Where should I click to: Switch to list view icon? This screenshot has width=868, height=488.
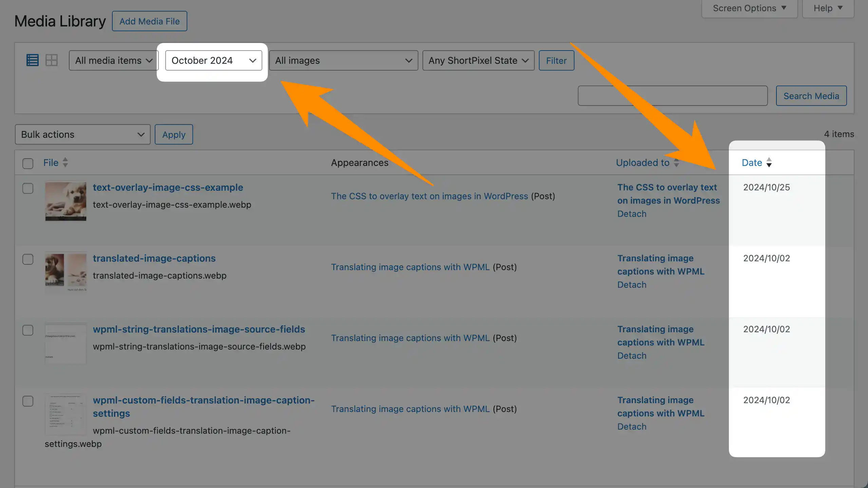coord(33,60)
